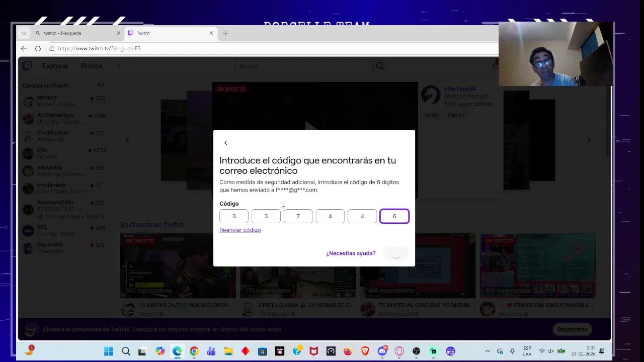Open Task View on the taskbar
The image size is (644, 362).
click(x=142, y=351)
